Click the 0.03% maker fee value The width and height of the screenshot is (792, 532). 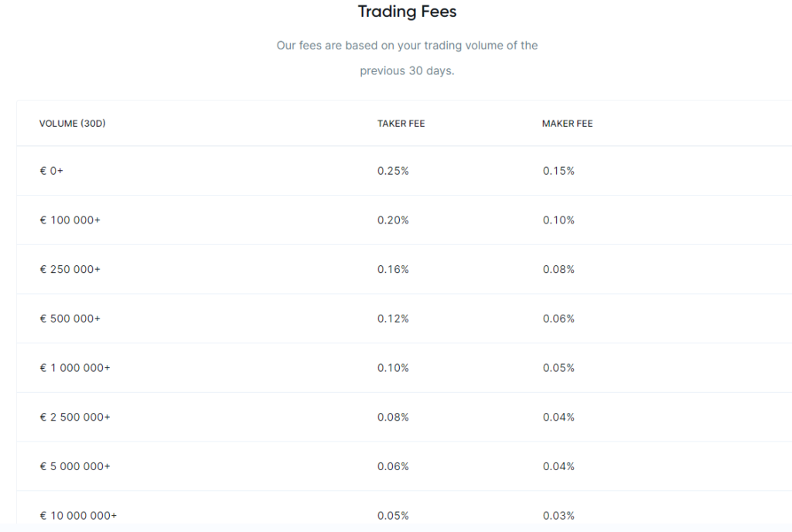click(x=558, y=516)
